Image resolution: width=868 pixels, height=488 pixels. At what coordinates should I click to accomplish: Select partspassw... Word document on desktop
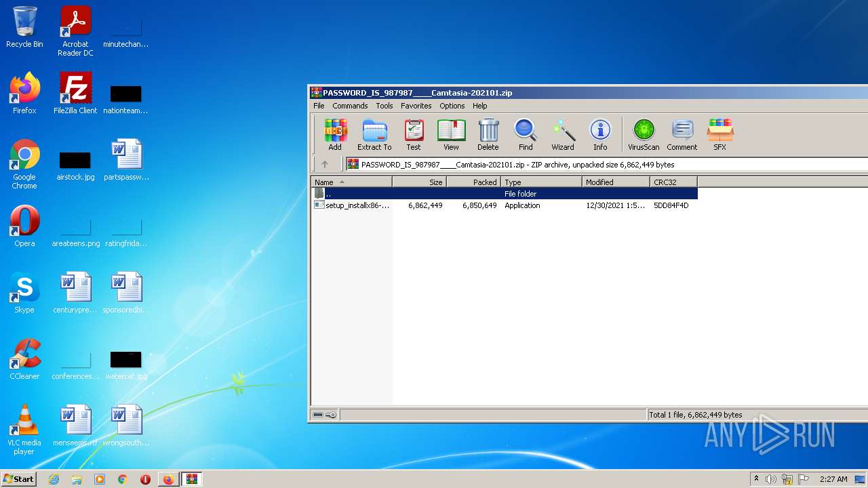coord(126,160)
